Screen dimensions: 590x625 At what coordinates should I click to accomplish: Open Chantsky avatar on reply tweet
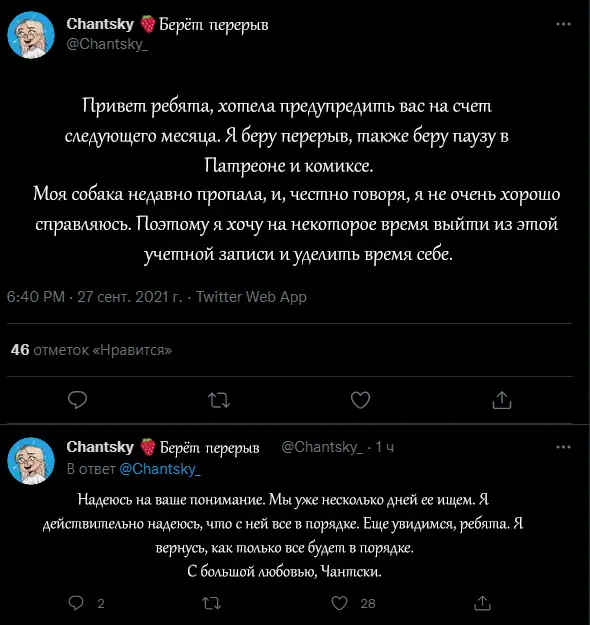tap(31, 461)
